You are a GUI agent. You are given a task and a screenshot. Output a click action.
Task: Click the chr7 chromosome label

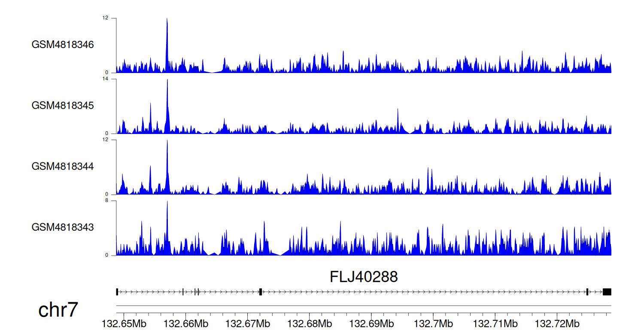pos(58,310)
